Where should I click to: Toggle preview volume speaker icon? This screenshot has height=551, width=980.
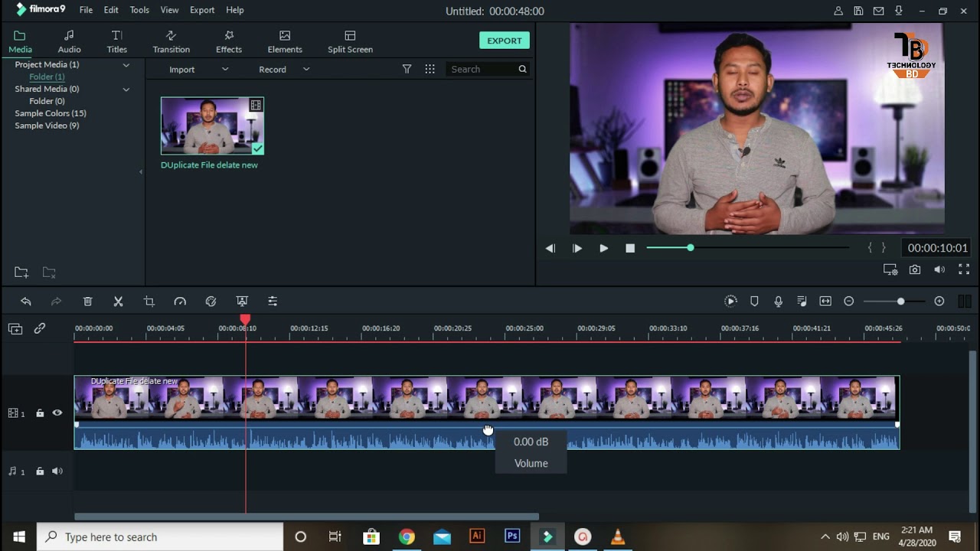coord(939,269)
